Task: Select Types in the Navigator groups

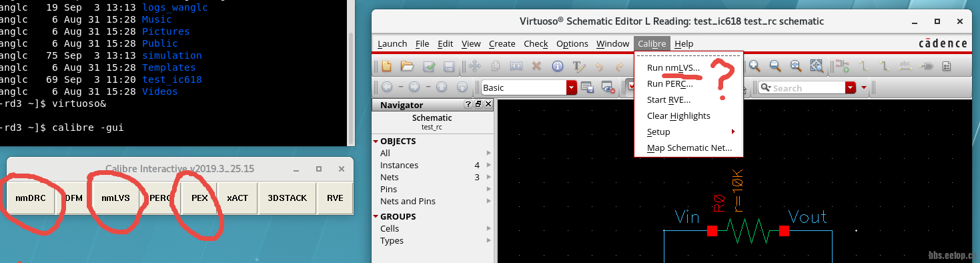Action: pyautogui.click(x=392, y=241)
